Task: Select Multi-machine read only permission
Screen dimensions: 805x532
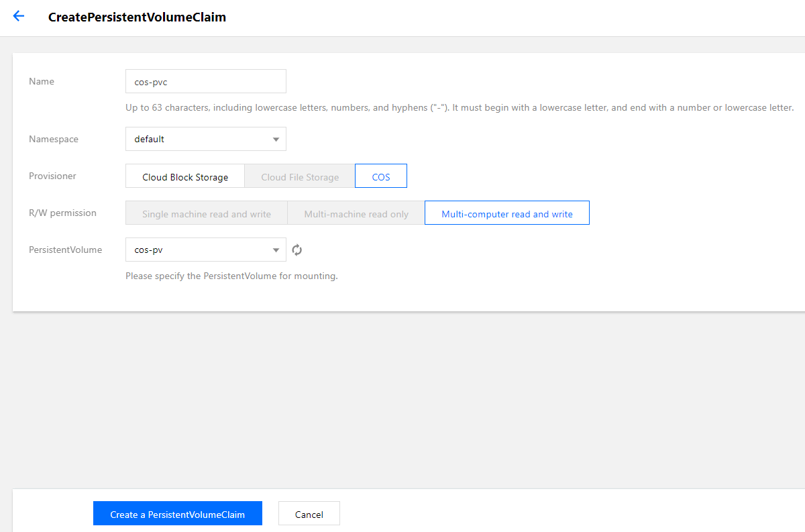Action: [x=356, y=214]
